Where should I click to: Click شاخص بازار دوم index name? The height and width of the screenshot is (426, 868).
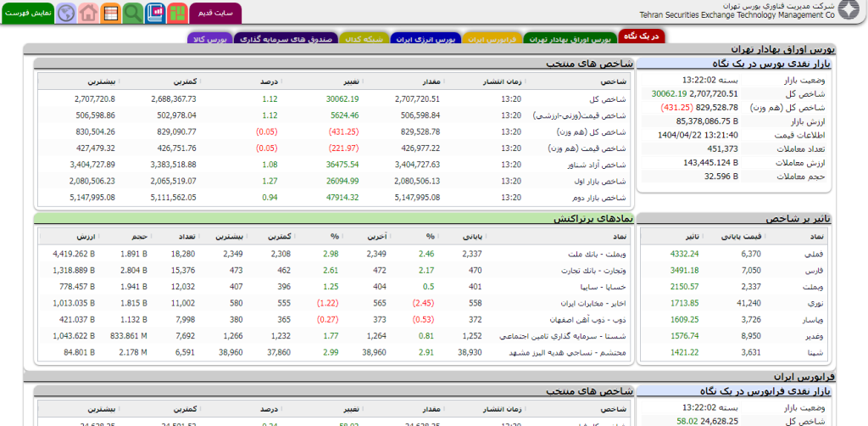coord(601,197)
